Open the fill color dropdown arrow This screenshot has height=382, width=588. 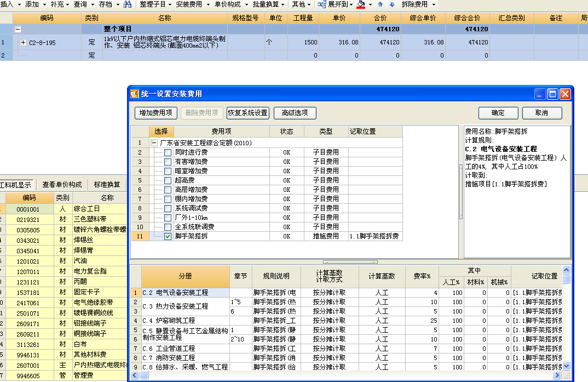[x=370, y=4]
